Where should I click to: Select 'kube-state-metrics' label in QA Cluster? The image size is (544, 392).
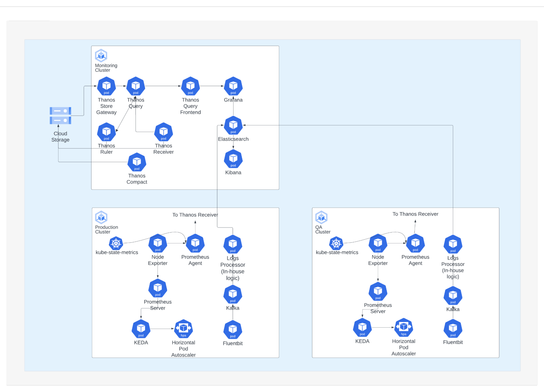337,252
